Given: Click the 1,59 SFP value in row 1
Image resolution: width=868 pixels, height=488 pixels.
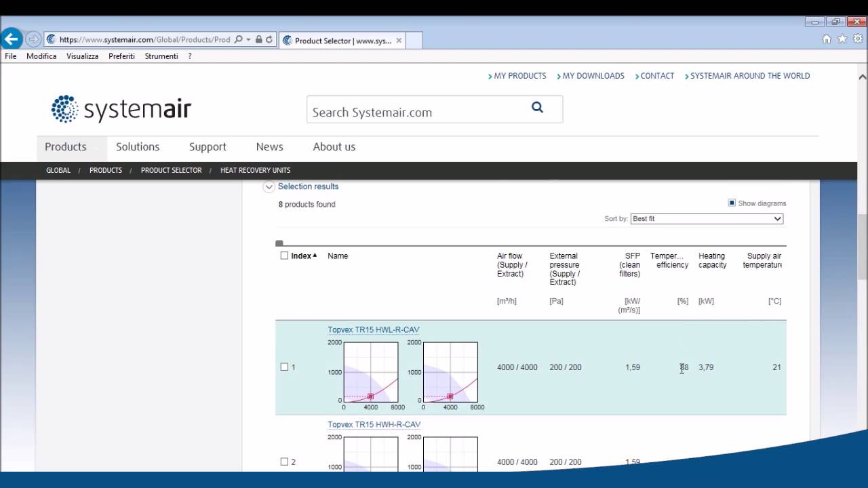Looking at the screenshot, I should point(633,367).
